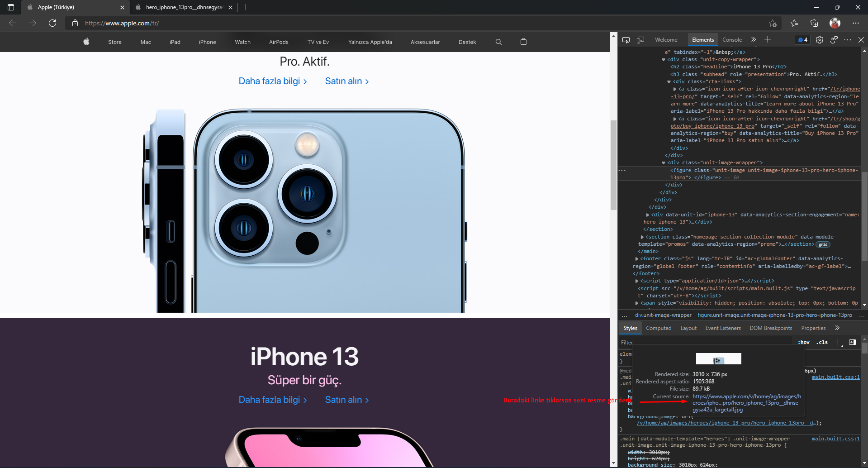Screen dimensions: 868x468
Task: Expand the iphone-13 data-unit-id div node
Action: click(648, 215)
